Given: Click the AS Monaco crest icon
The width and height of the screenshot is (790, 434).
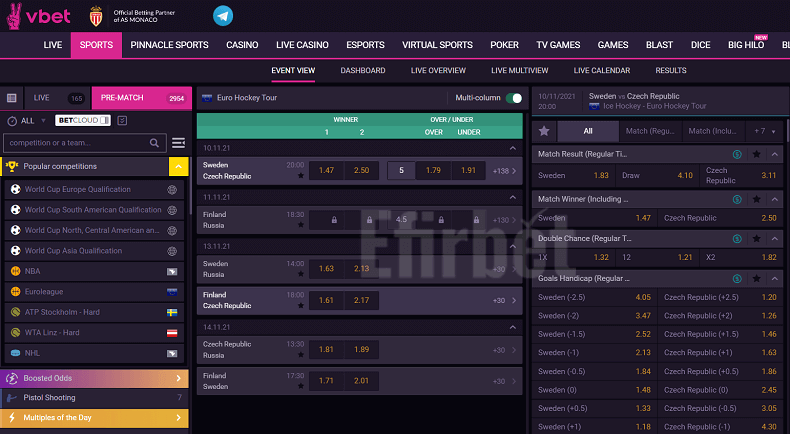Looking at the screenshot, I should click(x=96, y=16).
